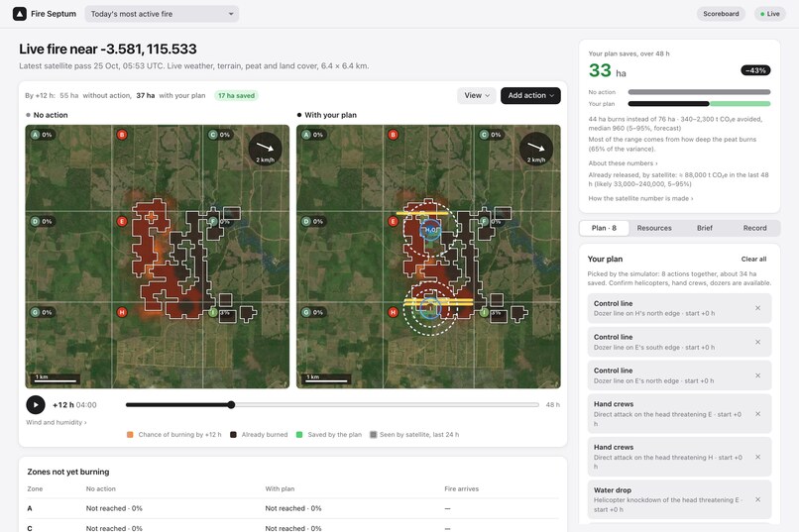
Task: Click the yellow dozer line on E's north edge
Action: coord(422,213)
